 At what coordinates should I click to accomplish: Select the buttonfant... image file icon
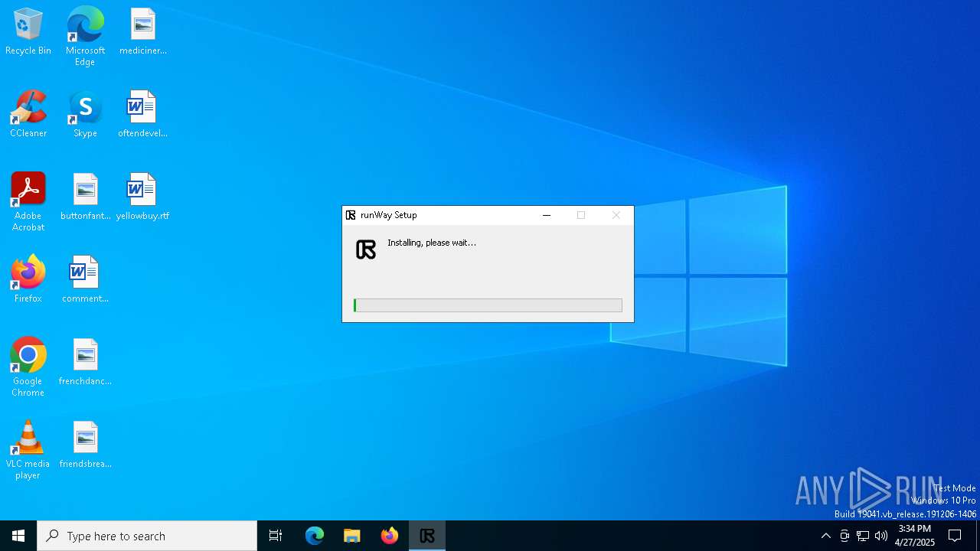coord(85,197)
